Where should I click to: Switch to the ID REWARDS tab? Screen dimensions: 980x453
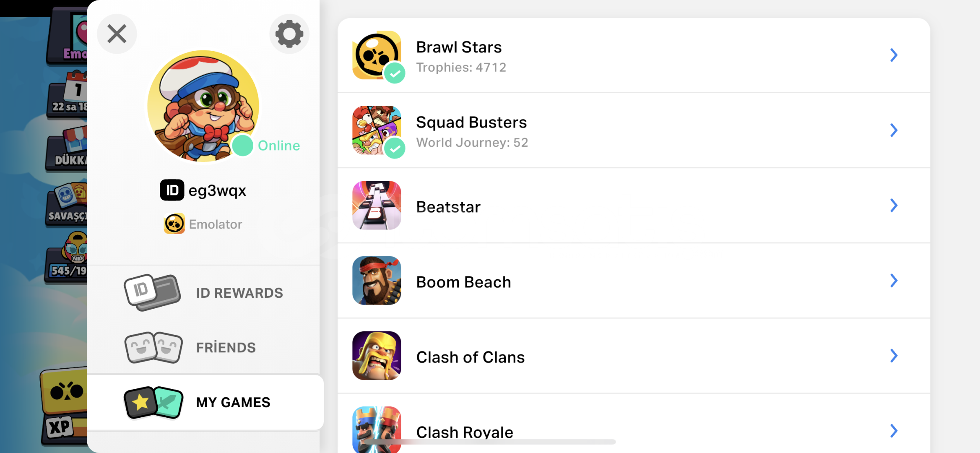pyautogui.click(x=203, y=293)
